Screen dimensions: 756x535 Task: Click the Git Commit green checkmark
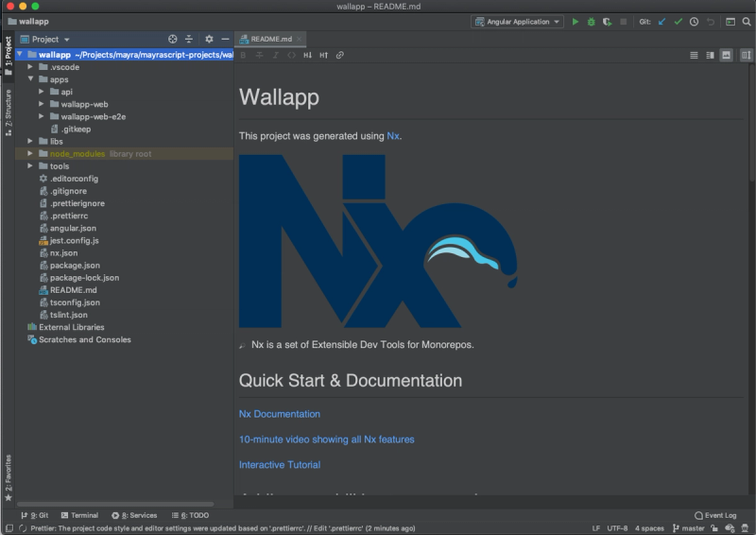[678, 22]
